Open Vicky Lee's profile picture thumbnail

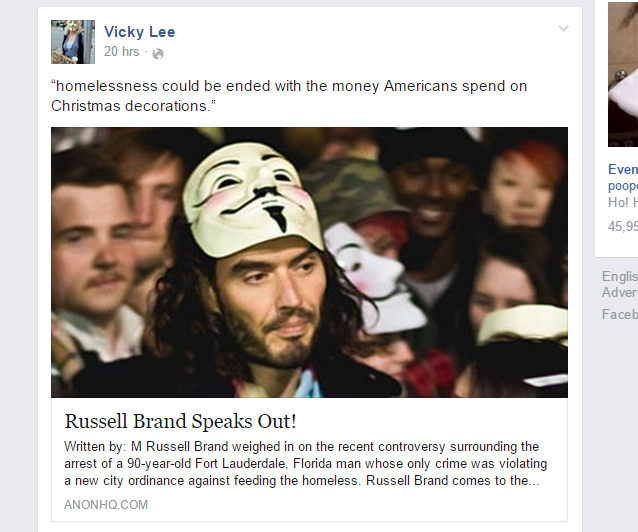click(73, 42)
